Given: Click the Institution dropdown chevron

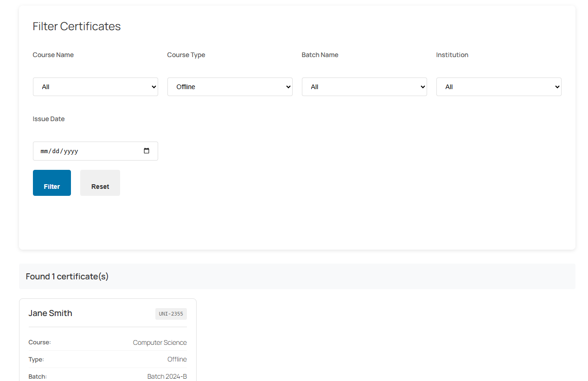Looking at the screenshot, I should pos(557,87).
